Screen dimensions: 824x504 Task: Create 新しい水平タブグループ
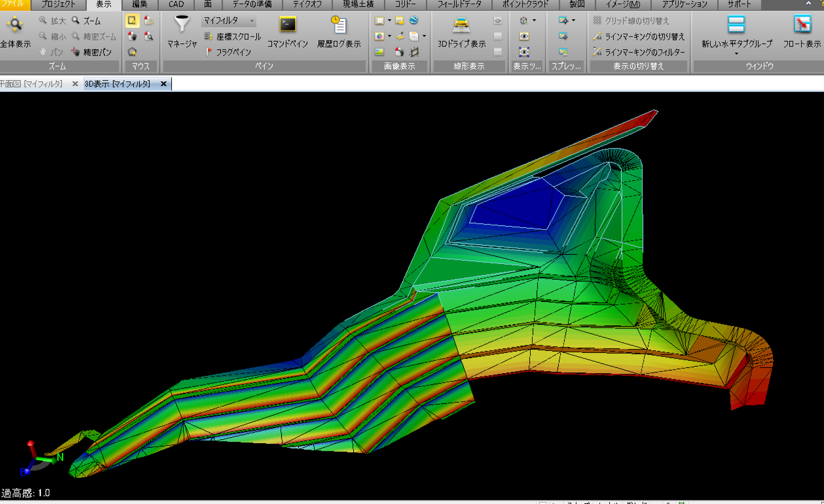736,31
